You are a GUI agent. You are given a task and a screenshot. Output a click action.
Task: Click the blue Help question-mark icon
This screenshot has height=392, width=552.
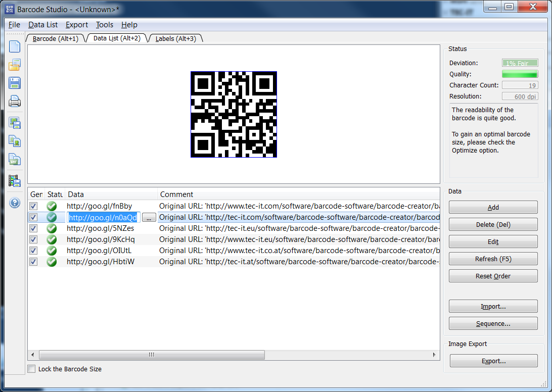pyautogui.click(x=15, y=203)
